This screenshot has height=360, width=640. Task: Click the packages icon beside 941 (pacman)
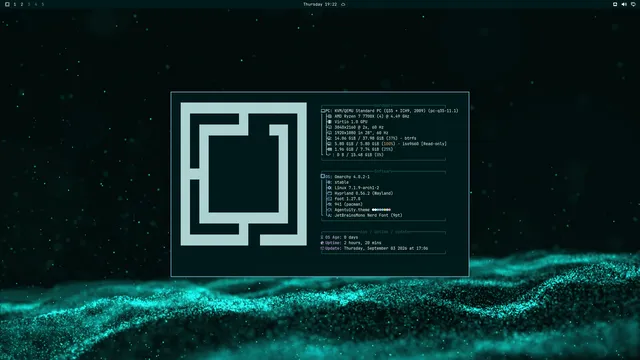[x=329, y=204]
